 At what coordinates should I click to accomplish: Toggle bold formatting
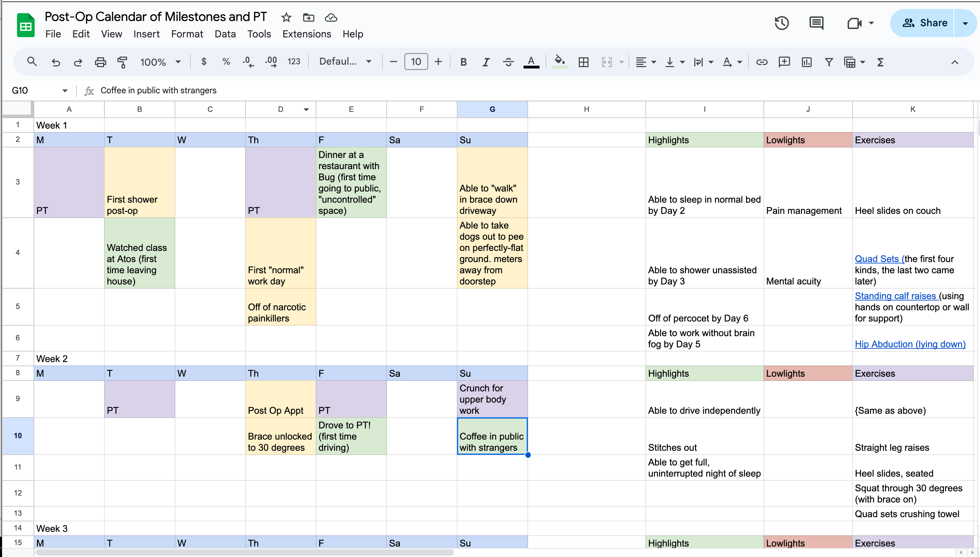(x=463, y=62)
